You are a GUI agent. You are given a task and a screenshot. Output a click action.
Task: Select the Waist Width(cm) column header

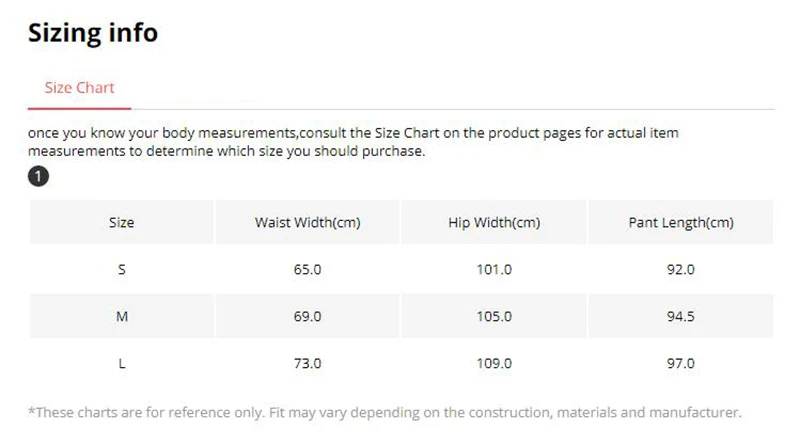tap(308, 222)
